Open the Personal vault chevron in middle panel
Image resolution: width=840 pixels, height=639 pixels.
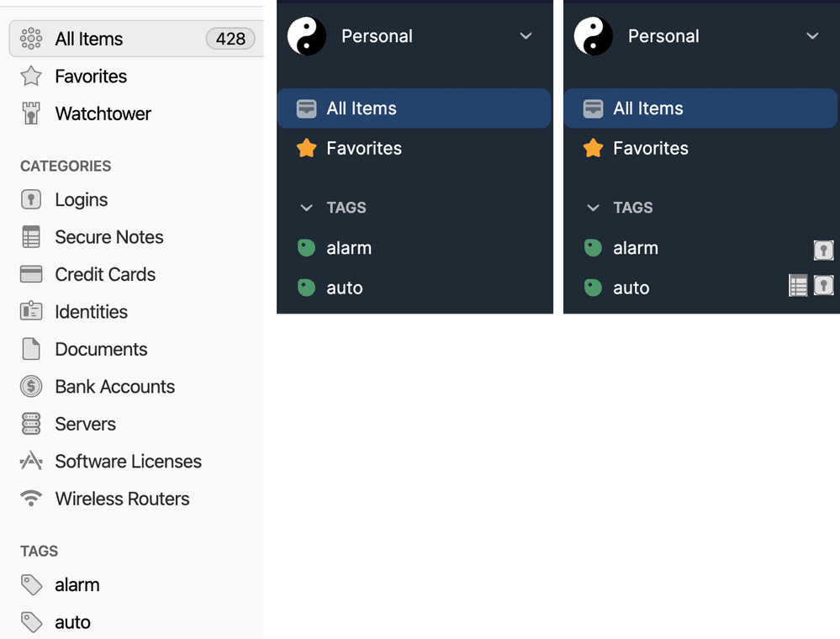[526, 36]
